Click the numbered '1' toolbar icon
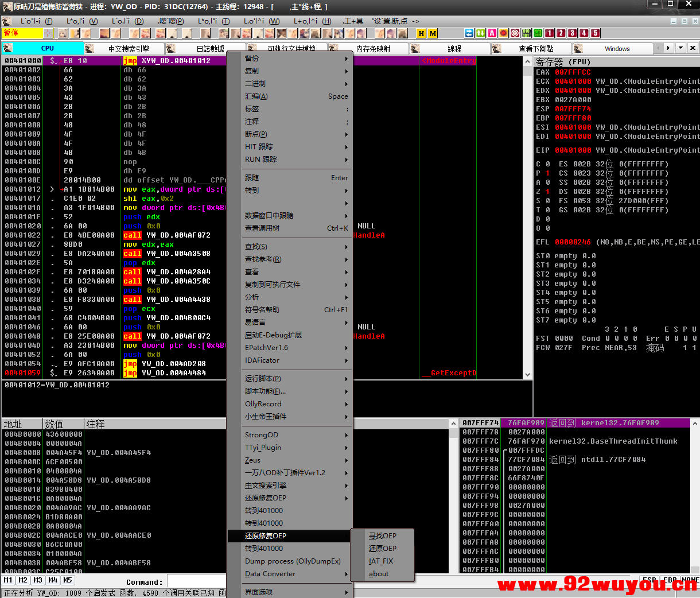The height and width of the screenshot is (598, 700). (548, 33)
